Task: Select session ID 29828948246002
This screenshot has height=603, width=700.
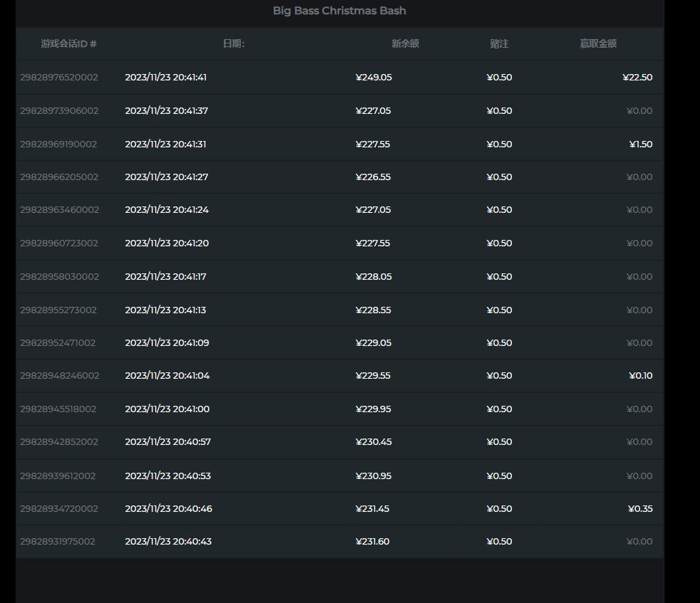Action: coord(60,376)
